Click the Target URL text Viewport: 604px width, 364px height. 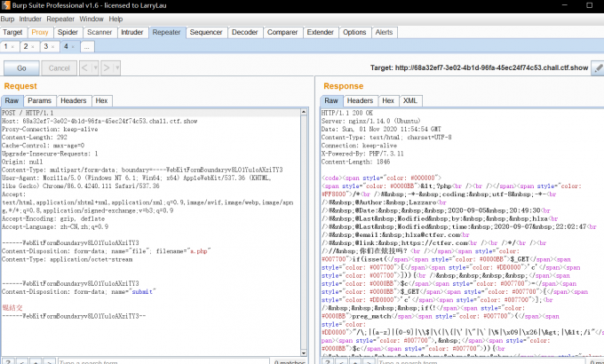tap(479, 67)
